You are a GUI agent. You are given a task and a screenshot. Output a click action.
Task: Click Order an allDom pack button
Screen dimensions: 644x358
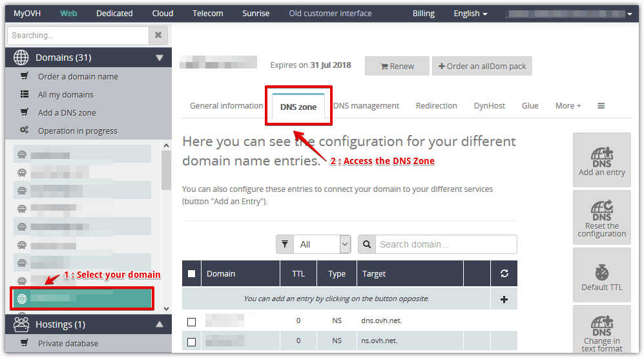coord(482,66)
